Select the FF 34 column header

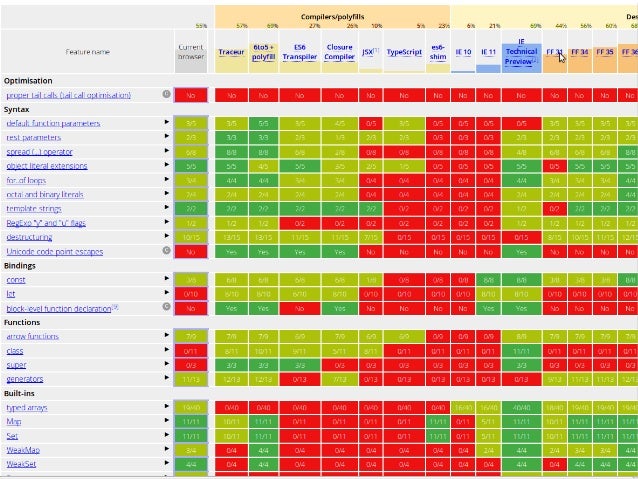pos(580,52)
